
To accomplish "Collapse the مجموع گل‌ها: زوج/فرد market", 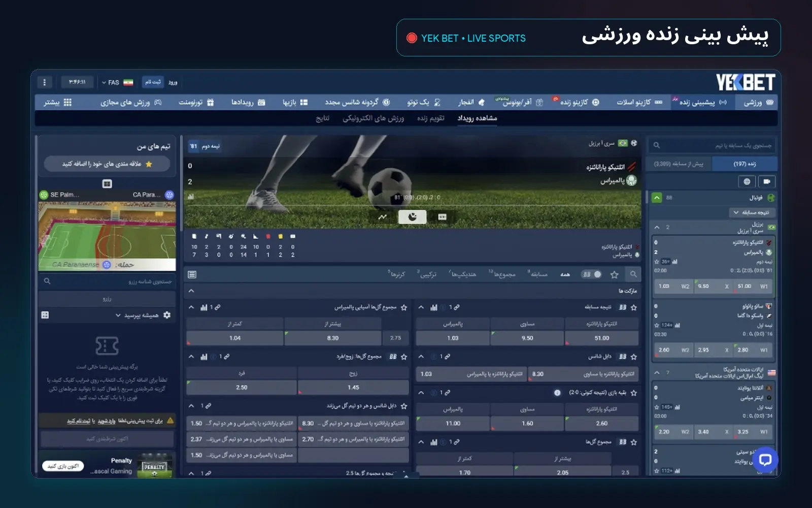I will 191,357.
